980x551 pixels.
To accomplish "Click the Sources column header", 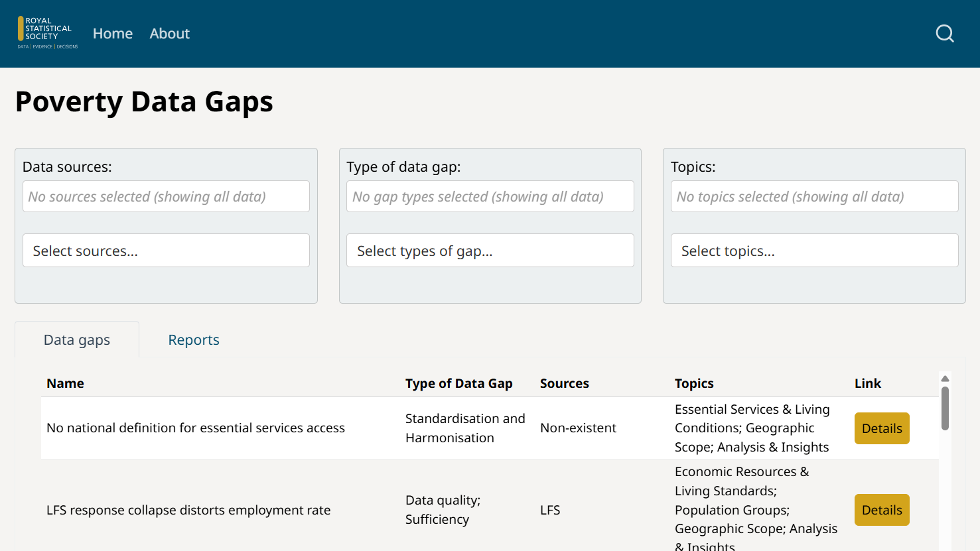I will pyautogui.click(x=564, y=383).
